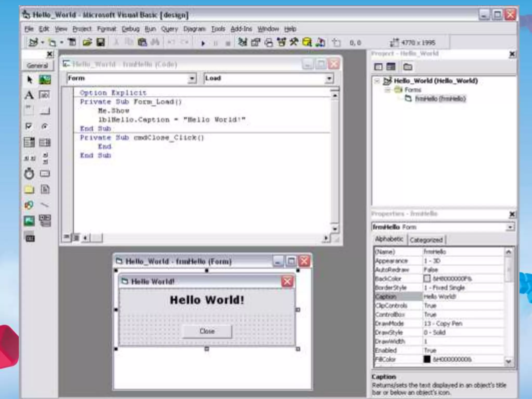Click the View Code icon in Project panel
Screen dimensions: 532x399
(x=378, y=67)
